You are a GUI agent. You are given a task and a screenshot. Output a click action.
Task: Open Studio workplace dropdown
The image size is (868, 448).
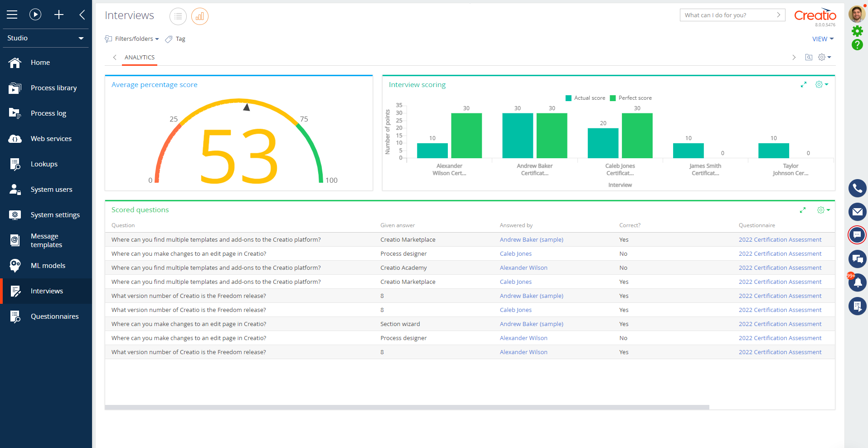[x=46, y=38]
